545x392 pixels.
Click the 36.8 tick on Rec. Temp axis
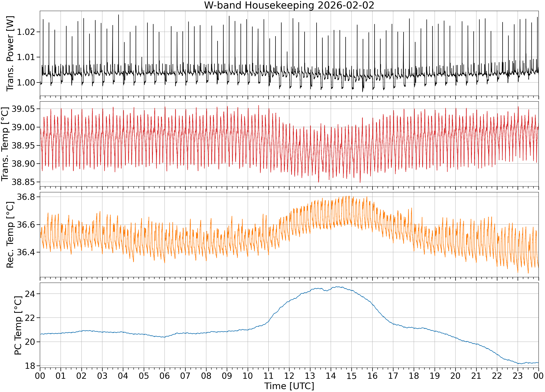(25, 197)
